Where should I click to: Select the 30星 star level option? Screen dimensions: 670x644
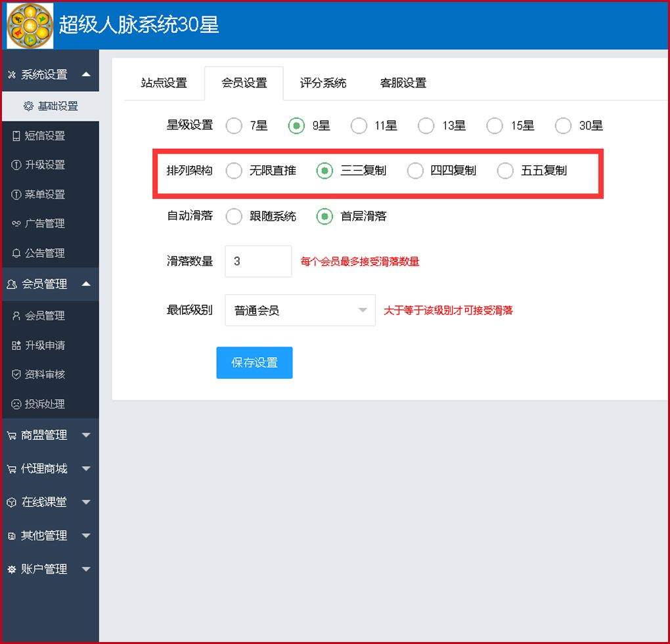[x=563, y=125]
